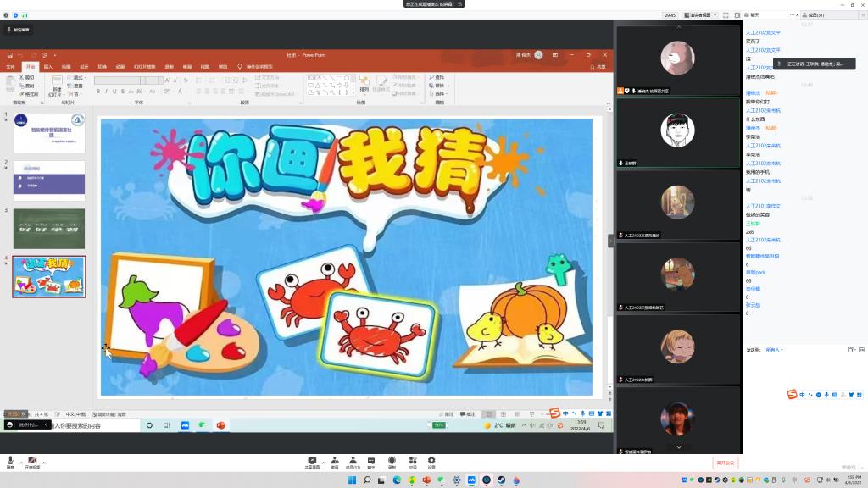Screen dimensions: 868x488
Task: Mute the microphone in the meeting toolbar
Action: [10, 463]
